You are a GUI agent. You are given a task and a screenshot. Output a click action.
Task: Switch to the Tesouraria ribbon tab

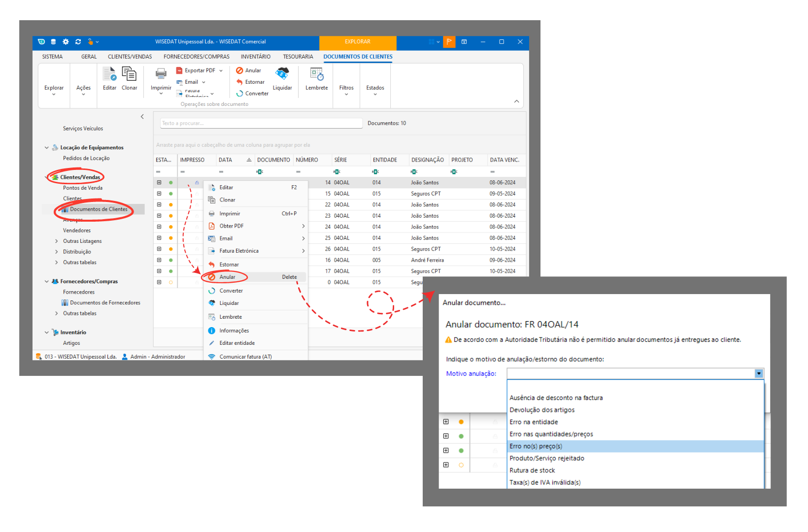pyautogui.click(x=298, y=57)
